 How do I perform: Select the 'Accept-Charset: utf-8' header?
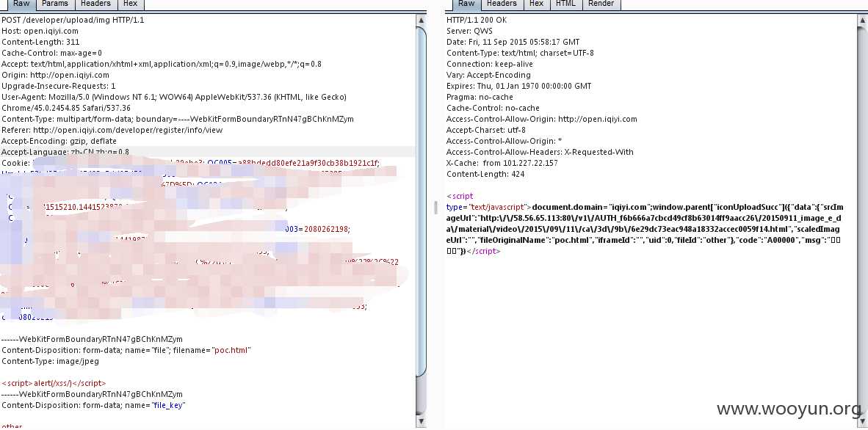[486, 130]
